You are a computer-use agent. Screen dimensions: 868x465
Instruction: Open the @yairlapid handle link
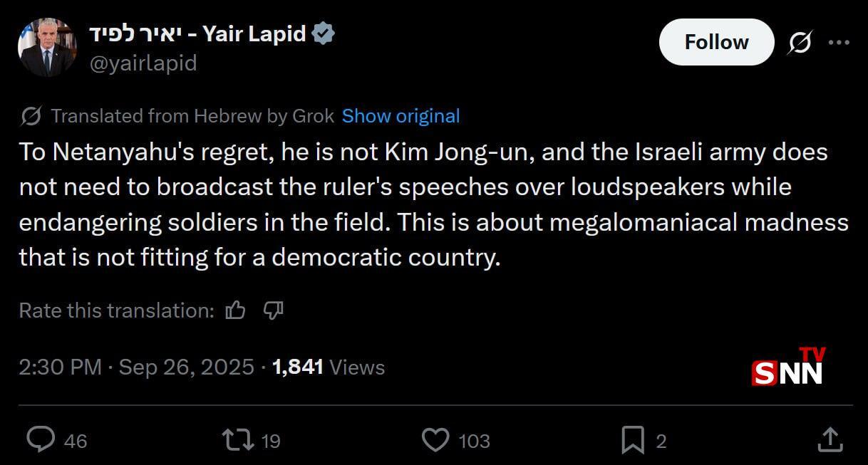click(x=143, y=63)
